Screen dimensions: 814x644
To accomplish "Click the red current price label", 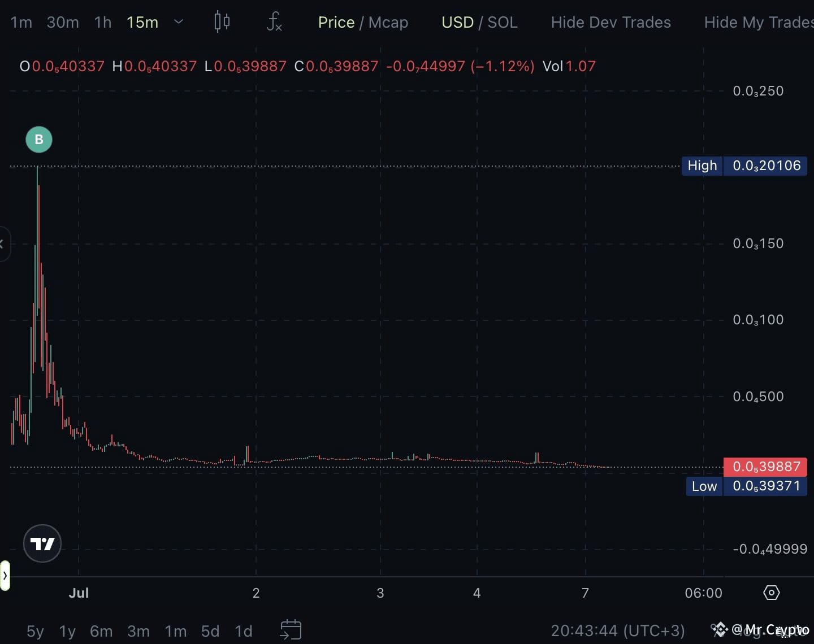I will [x=765, y=466].
